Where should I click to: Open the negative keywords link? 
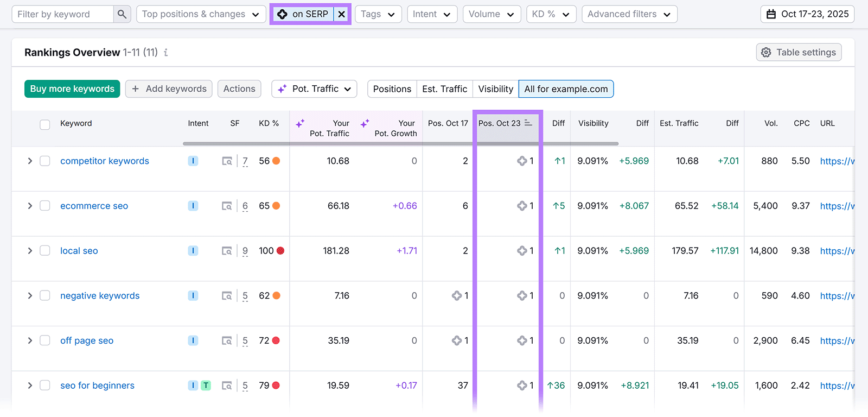(x=100, y=296)
